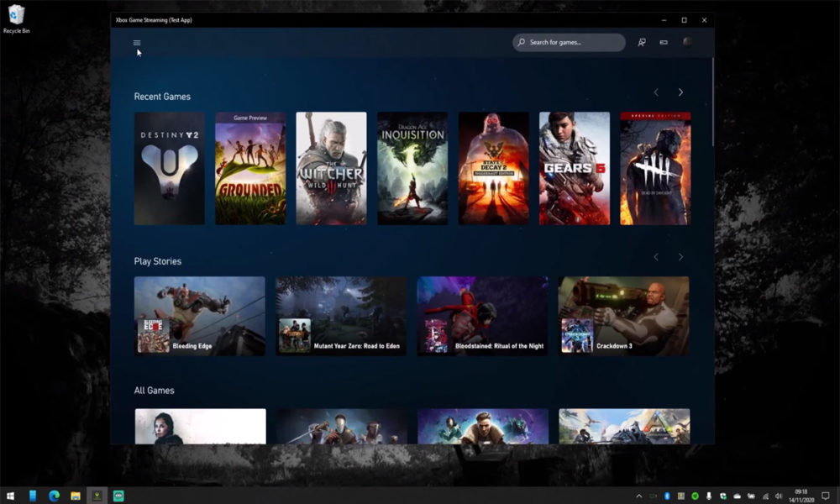The height and width of the screenshot is (504, 840).
Task: Open the Grounded Game Preview tile
Action: tap(250, 168)
